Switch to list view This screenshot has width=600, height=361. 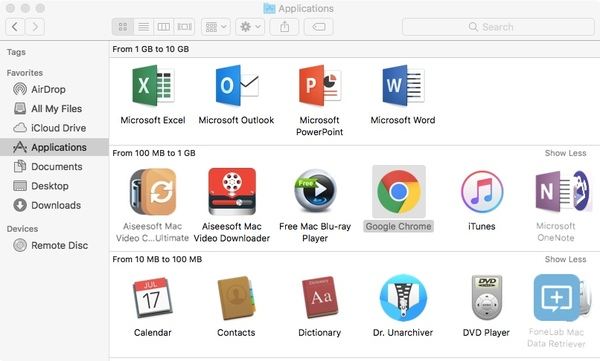(143, 27)
